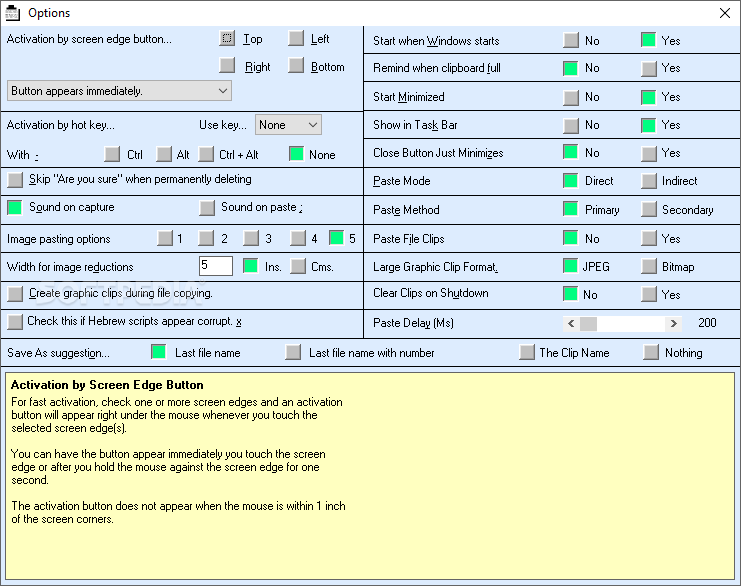The height and width of the screenshot is (586, 741).
Task: Set Remind when clipboard full to No
Action: tap(571, 69)
